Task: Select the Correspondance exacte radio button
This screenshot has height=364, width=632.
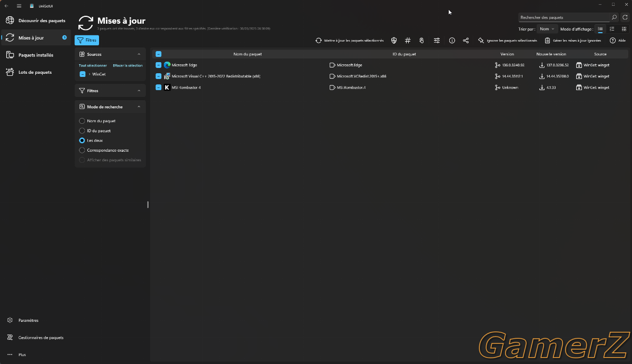Action: pos(82,150)
